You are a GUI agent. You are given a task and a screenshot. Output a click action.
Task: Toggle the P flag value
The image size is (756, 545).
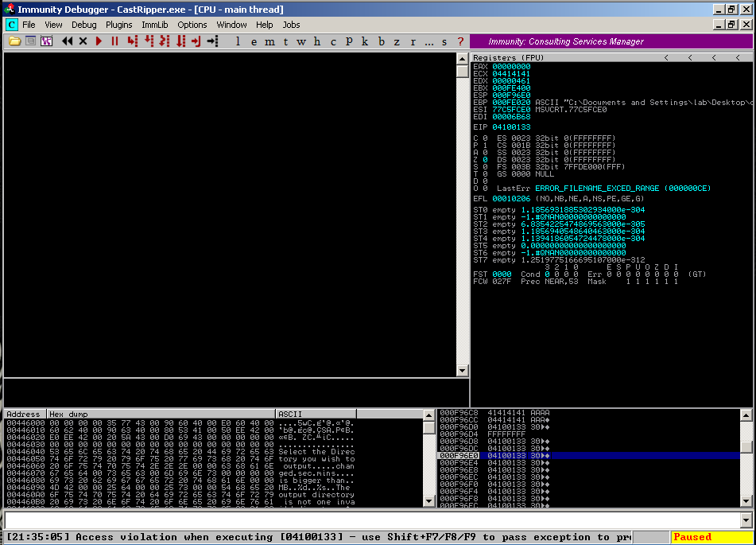pos(485,146)
